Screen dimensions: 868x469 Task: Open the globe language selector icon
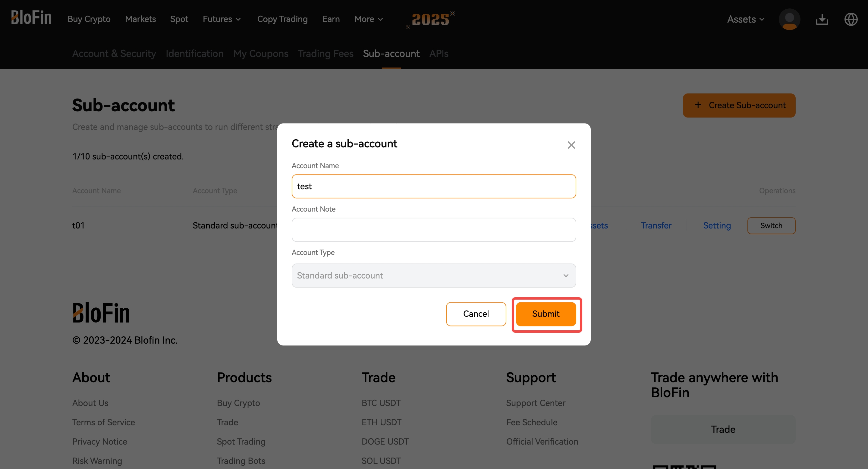[x=851, y=19]
